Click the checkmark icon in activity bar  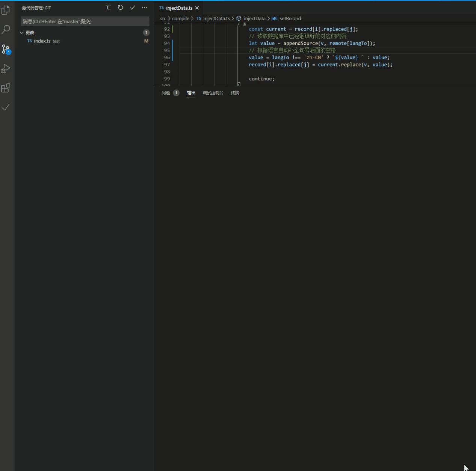[6, 107]
